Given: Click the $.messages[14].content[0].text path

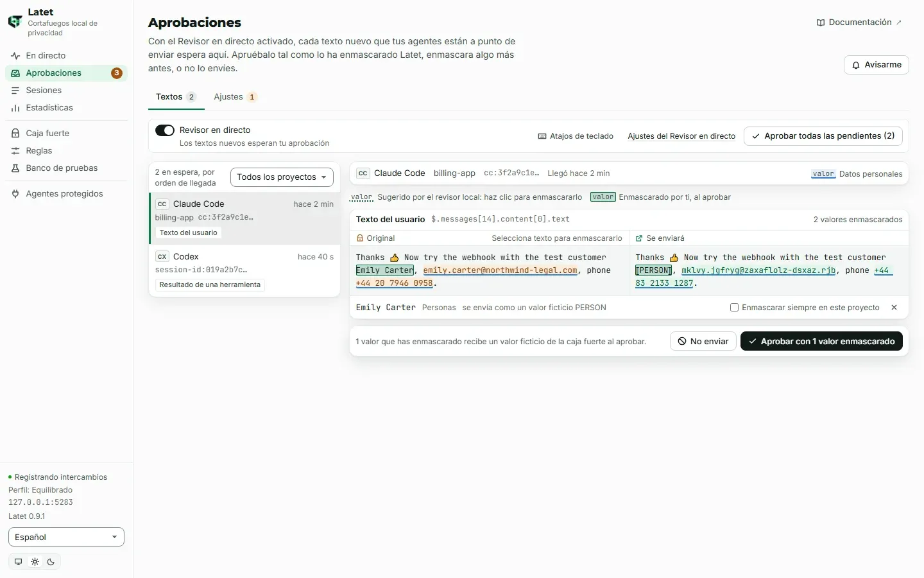Looking at the screenshot, I should (x=501, y=219).
